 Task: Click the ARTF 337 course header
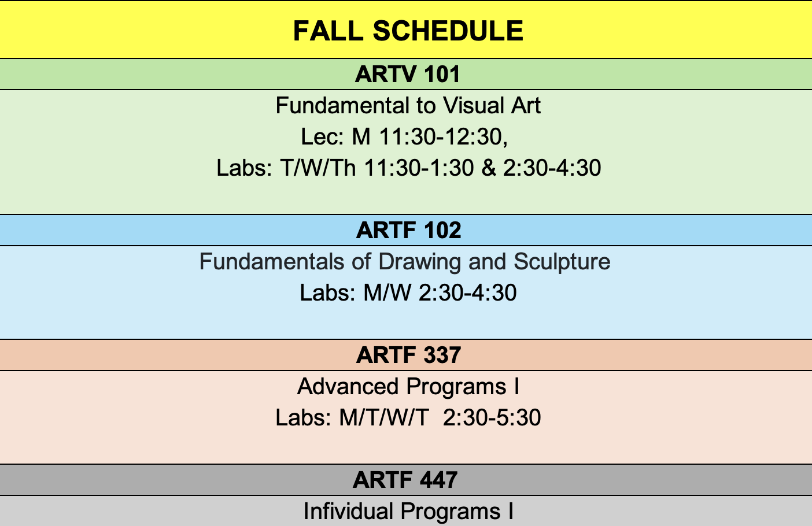(408, 355)
